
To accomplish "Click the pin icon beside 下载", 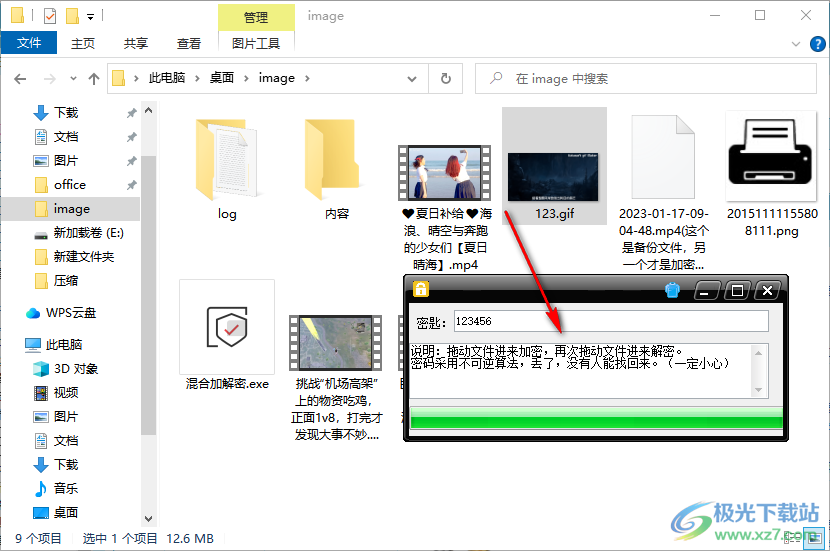I will pyautogui.click(x=131, y=113).
